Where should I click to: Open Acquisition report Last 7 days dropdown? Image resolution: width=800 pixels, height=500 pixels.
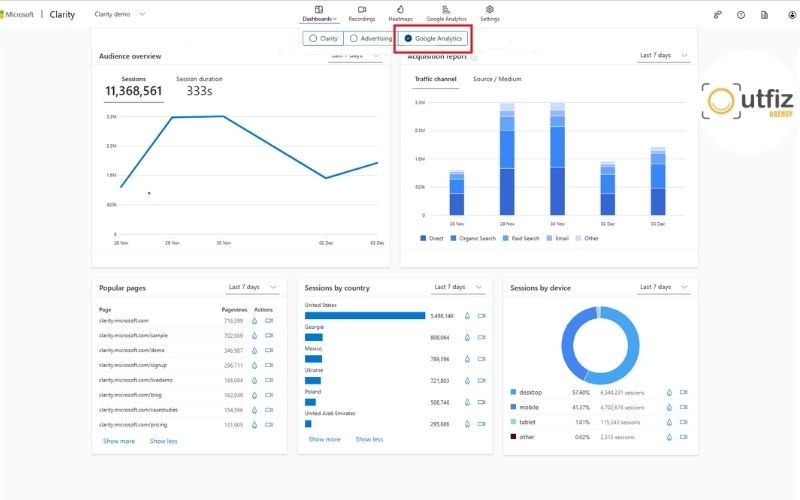pos(663,55)
